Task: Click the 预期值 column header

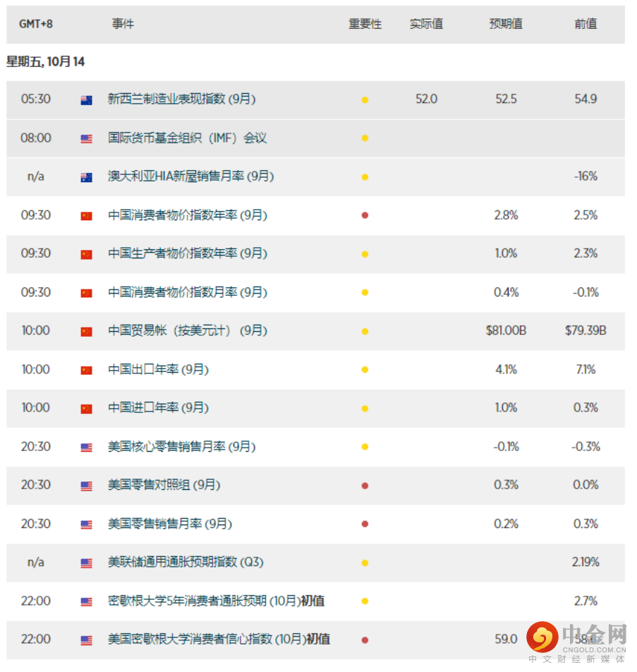Action: tap(506, 23)
